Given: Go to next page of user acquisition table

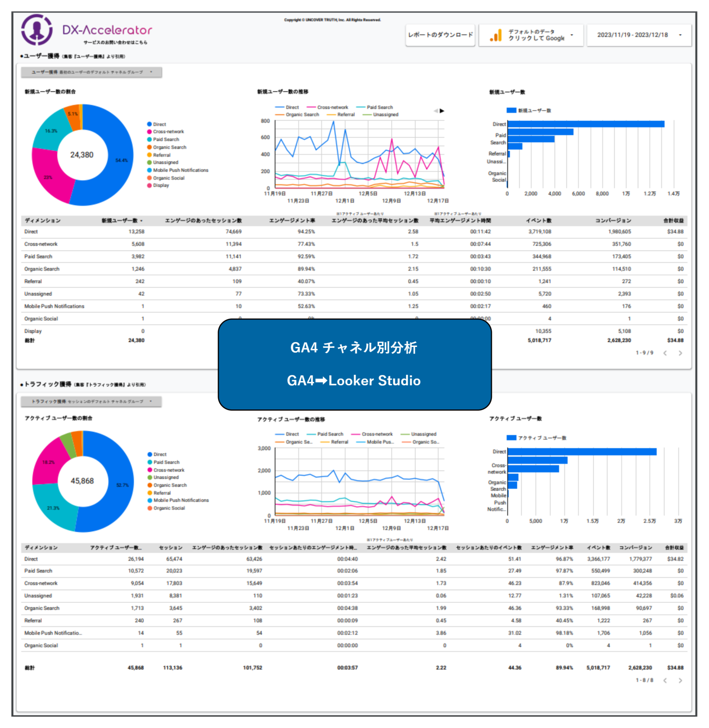Looking at the screenshot, I should pyautogui.click(x=680, y=353).
